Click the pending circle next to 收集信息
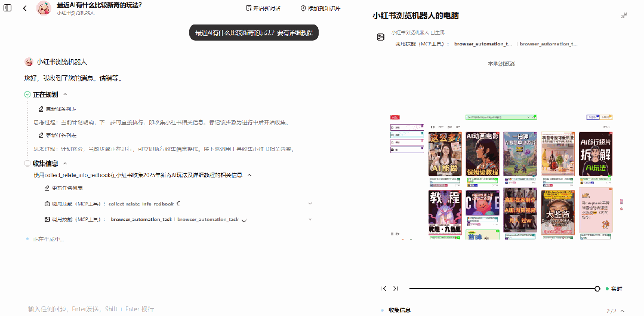This screenshot has height=316, width=644. 27,163
